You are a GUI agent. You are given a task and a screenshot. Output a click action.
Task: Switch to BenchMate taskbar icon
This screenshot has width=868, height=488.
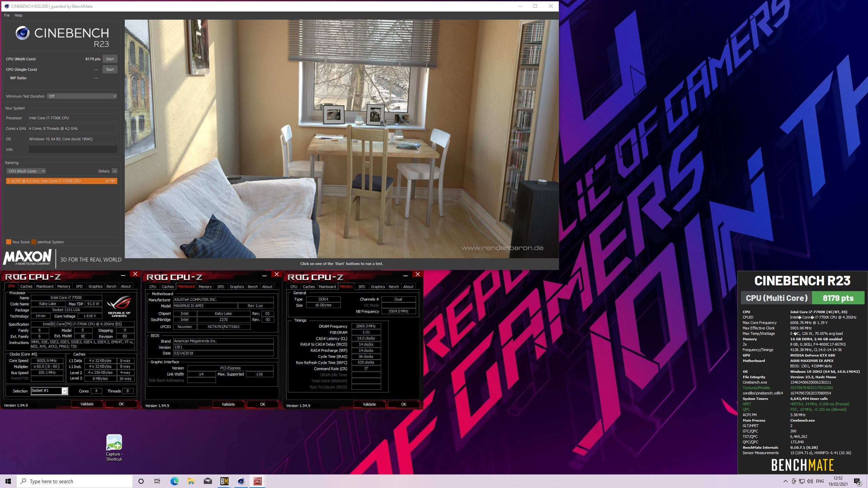click(224, 481)
